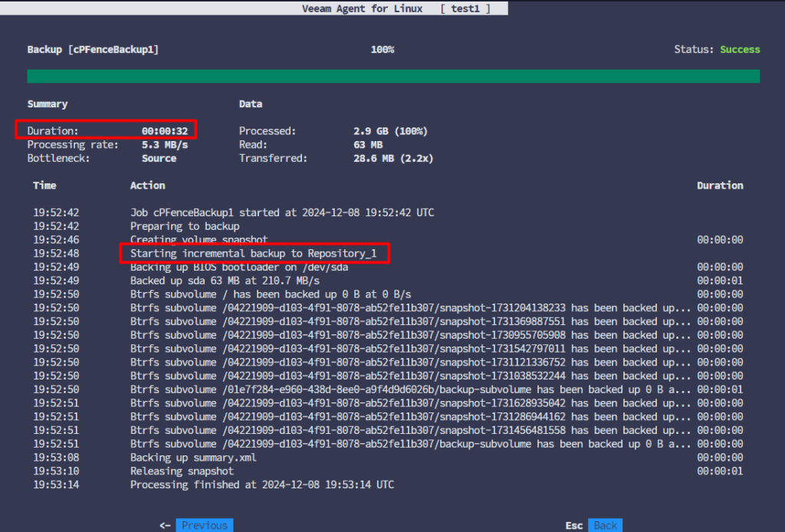Click the Previous button
The image size is (785, 532).
tap(204, 525)
